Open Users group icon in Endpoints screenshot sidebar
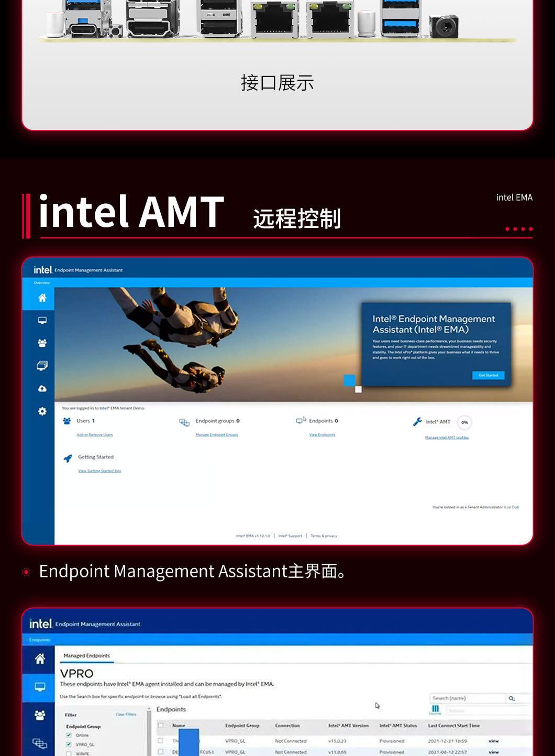The image size is (555, 756). click(40, 715)
